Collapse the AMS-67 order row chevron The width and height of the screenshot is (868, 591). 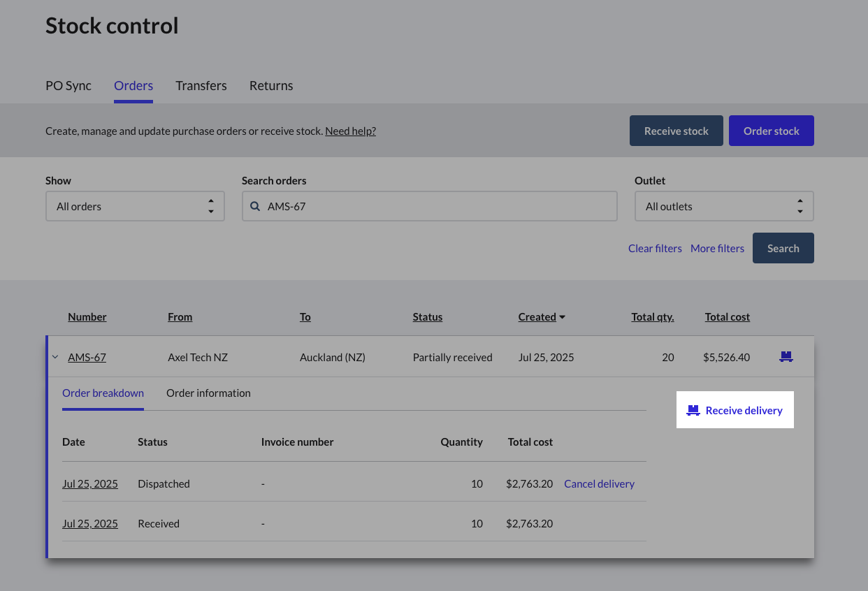(55, 357)
